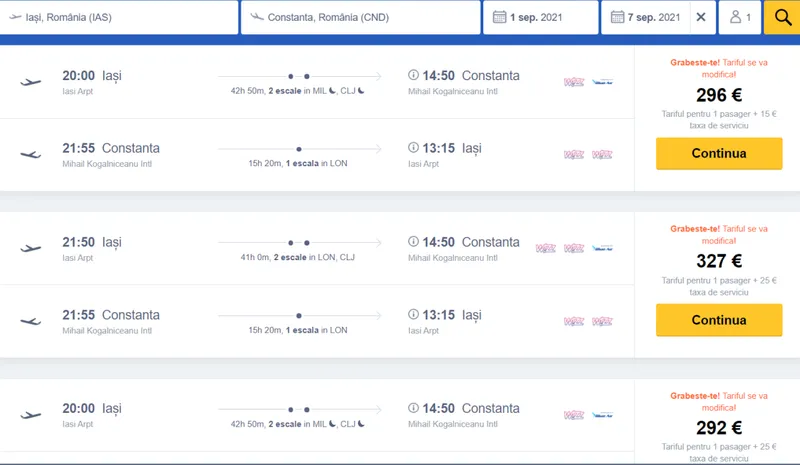Click the 42h 50m route line in first offer
The image size is (800, 465).
pyautogui.click(x=299, y=76)
